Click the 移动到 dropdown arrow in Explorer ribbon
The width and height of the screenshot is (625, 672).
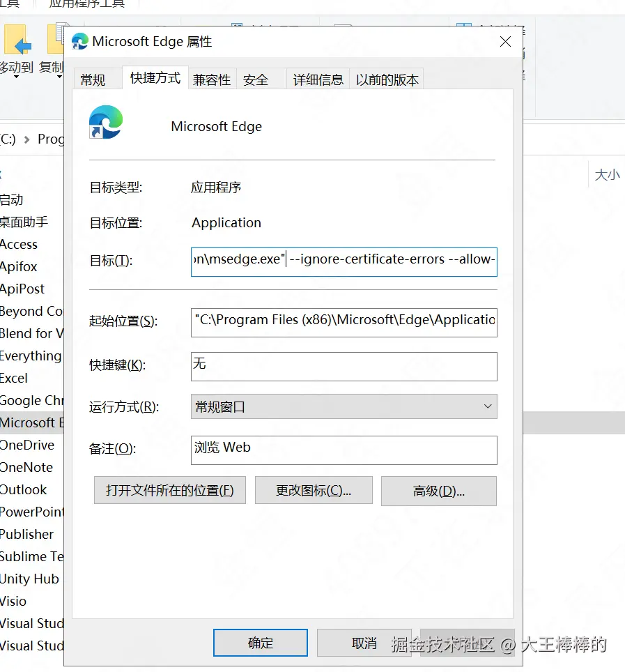(16, 77)
